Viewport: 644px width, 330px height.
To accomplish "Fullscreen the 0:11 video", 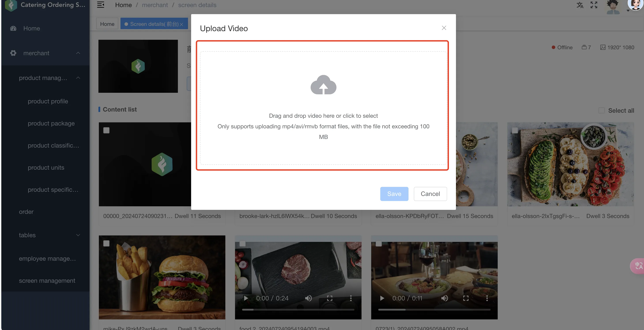I will [465, 298].
